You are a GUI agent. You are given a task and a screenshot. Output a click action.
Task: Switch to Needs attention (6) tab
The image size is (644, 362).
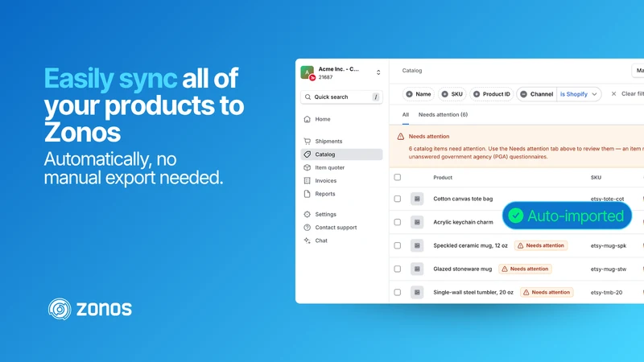(443, 115)
